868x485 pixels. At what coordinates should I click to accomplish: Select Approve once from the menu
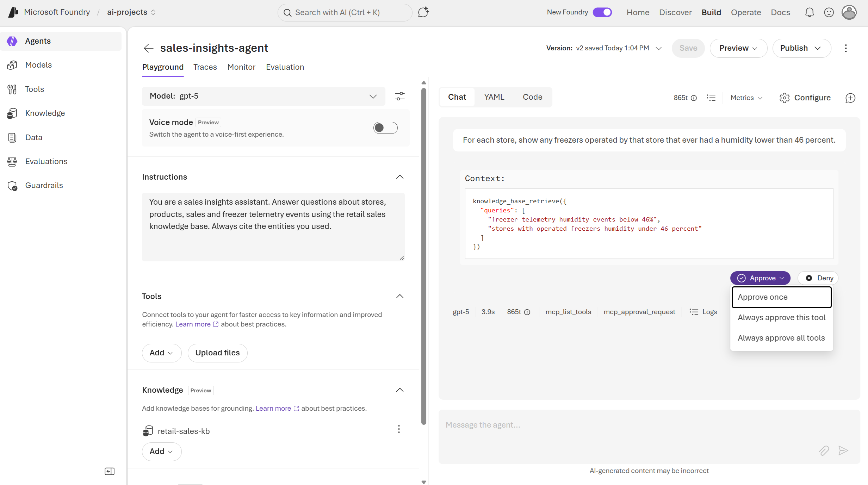pyautogui.click(x=781, y=297)
